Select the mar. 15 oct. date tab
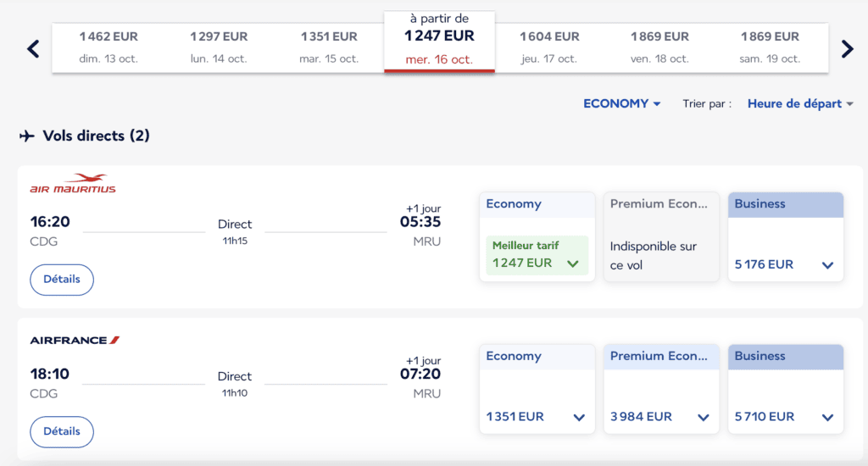The width and height of the screenshot is (868, 466). 329,47
